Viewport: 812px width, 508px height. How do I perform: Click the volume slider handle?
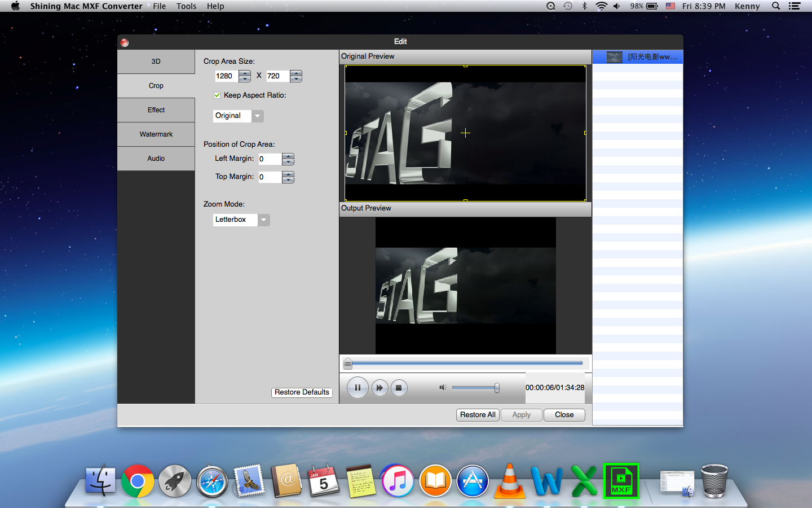(497, 388)
